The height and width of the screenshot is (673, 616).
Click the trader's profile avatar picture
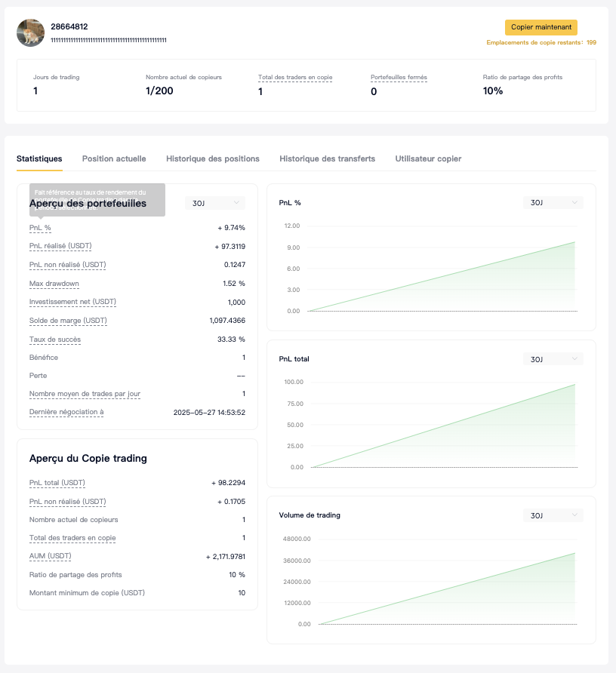point(31,32)
